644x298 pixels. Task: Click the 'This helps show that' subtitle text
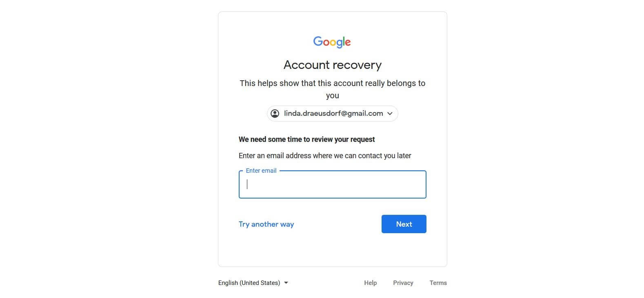(x=332, y=89)
